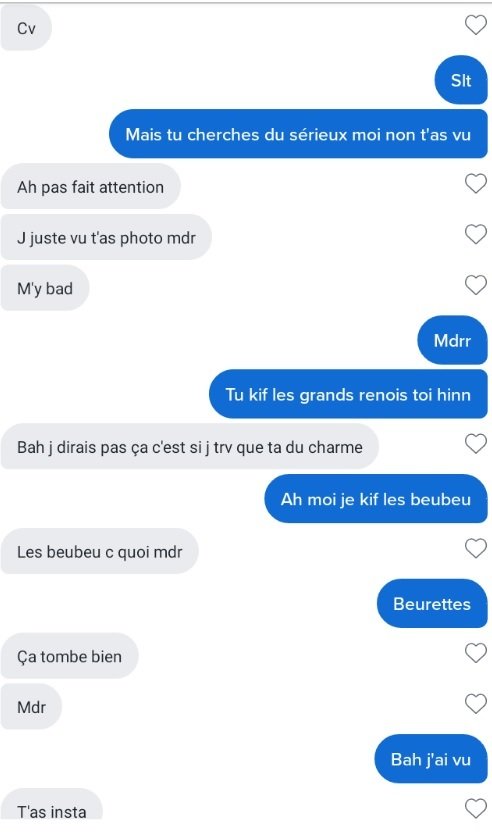Select the 'M'y bad' received bubble
Screen dimensions: 492x840
tap(44, 288)
